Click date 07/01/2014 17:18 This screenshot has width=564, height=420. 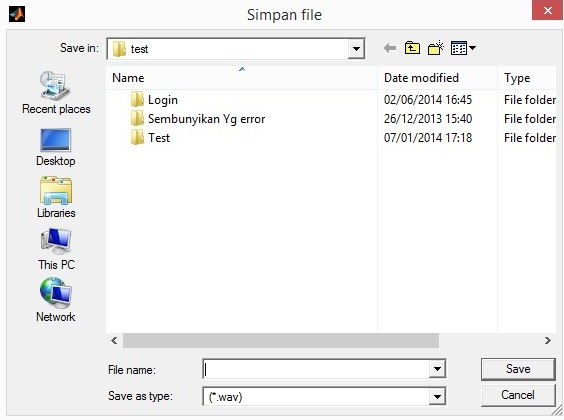pyautogui.click(x=428, y=138)
